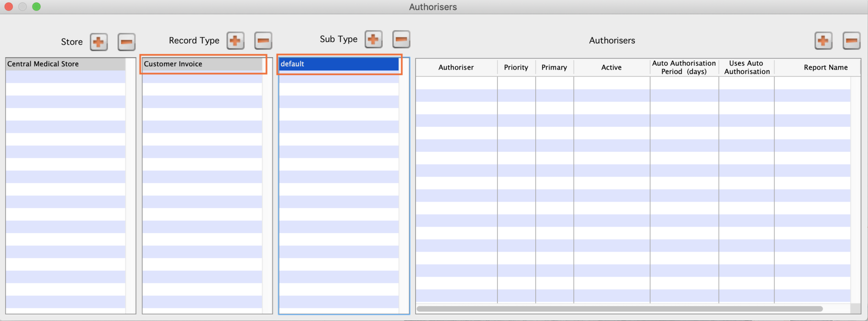Sort by the Active column
This screenshot has height=321, width=868.
[611, 68]
